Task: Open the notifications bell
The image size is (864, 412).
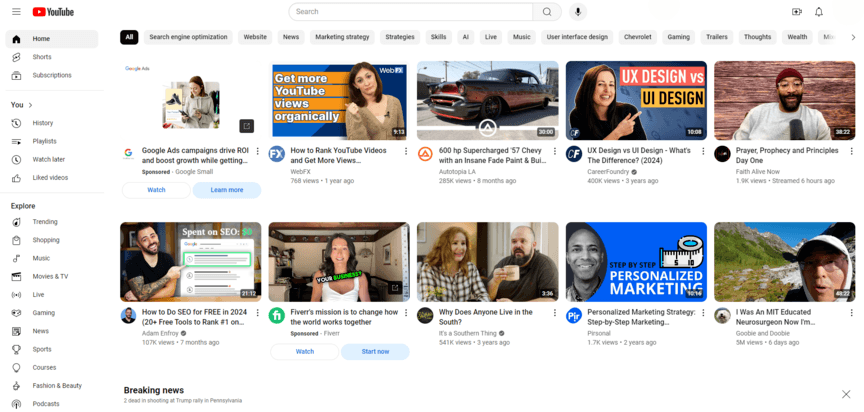Action: (x=819, y=12)
